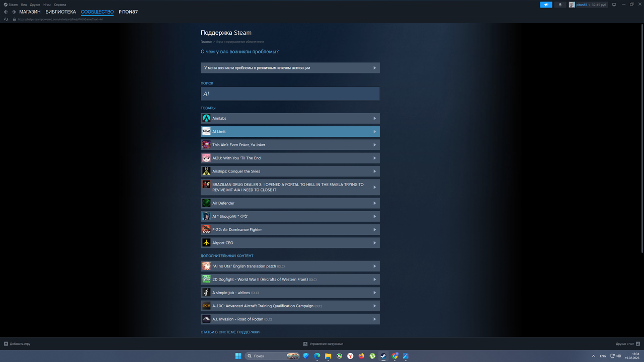Open Microsoft Edge from the taskbar
Viewport: 644px width, 362px height.
tap(317, 356)
